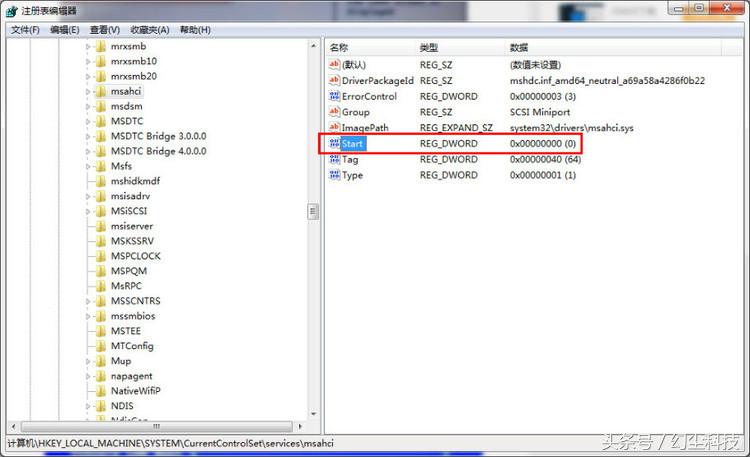The width and height of the screenshot is (750, 457).
Task: Click the DWORD icon of Start value
Action: click(x=334, y=143)
